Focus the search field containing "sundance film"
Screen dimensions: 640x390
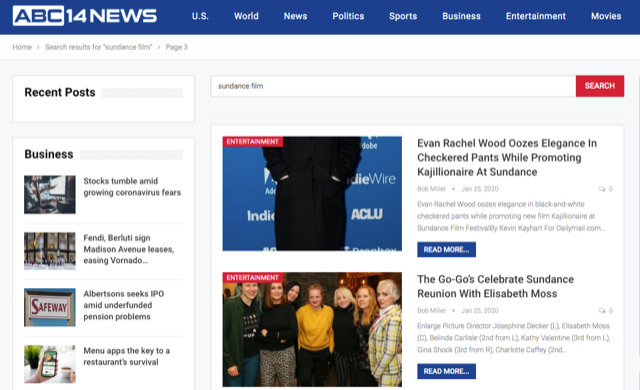(393, 86)
